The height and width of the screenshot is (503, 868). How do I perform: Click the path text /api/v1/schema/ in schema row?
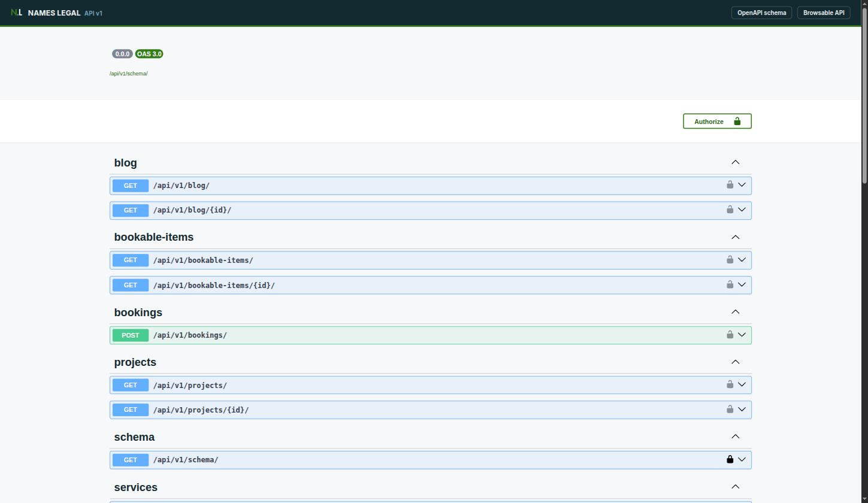186,460
